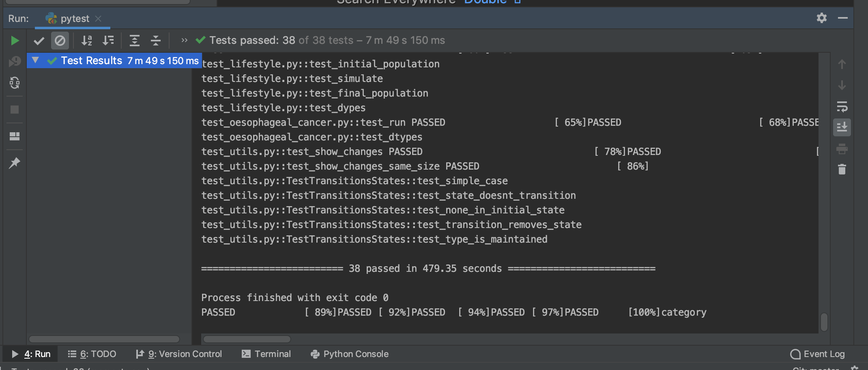Image resolution: width=868 pixels, height=370 pixels.
Task: Click 'Process finished with exit code 0'
Action: tap(295, 298)
